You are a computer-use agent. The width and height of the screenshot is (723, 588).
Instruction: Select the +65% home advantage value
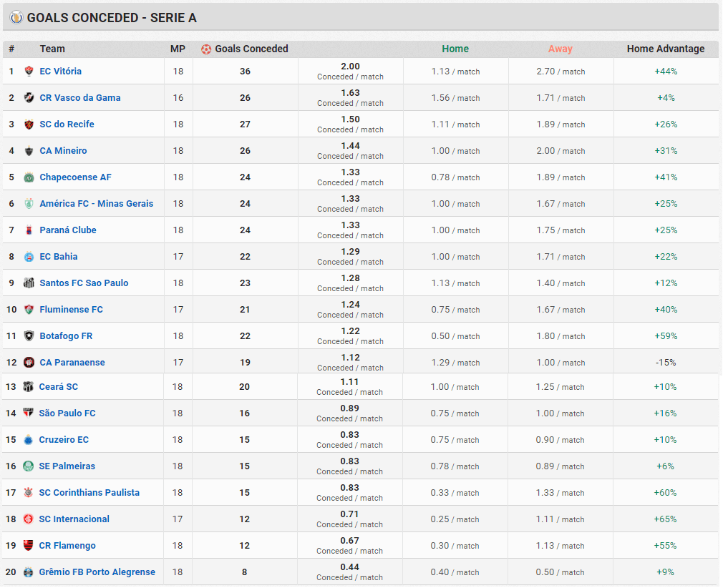(665, 519)
